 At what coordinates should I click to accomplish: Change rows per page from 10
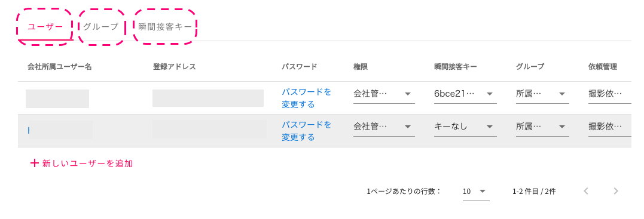tap(475, 192)
